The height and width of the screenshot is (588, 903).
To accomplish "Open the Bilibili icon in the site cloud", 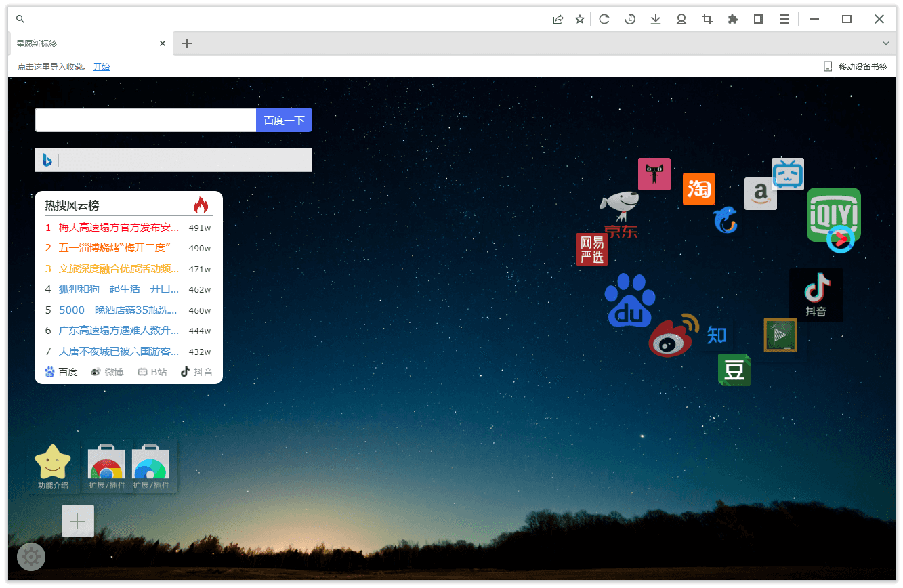I will click(787, 174).
